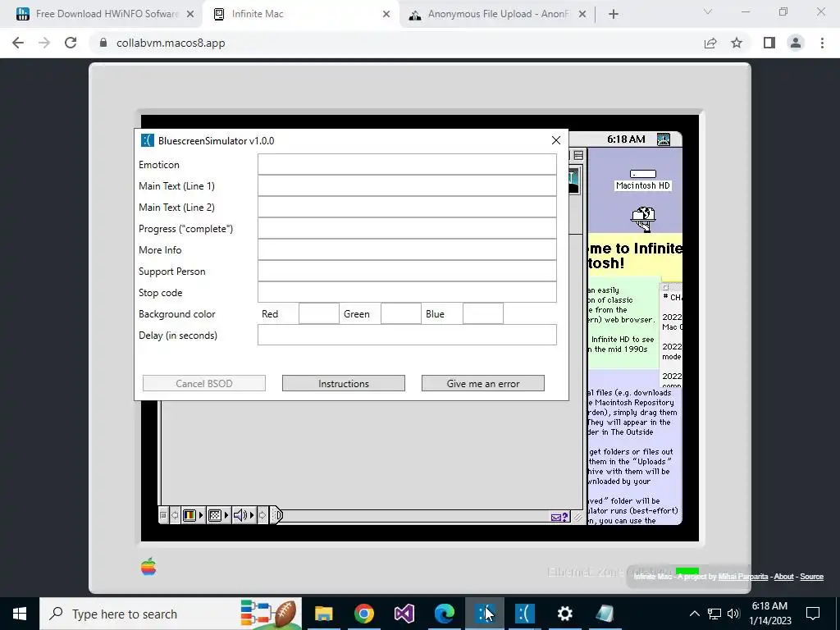
Task: Open the monitor resolution control strip module
Action: 218,515
